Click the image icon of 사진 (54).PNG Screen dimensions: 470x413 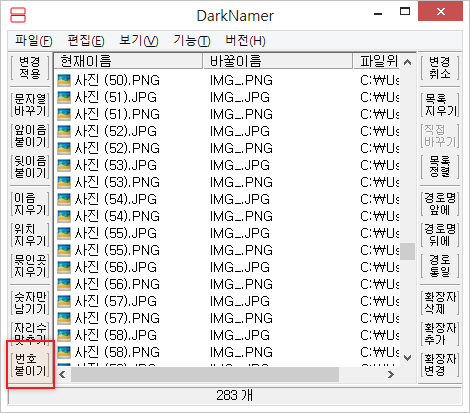point(64,216)
